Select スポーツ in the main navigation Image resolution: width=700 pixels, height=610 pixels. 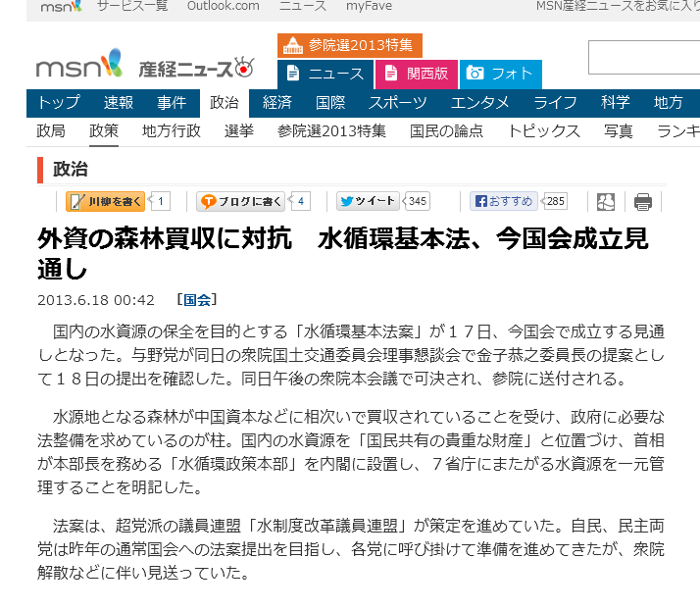tap(397, 103)
